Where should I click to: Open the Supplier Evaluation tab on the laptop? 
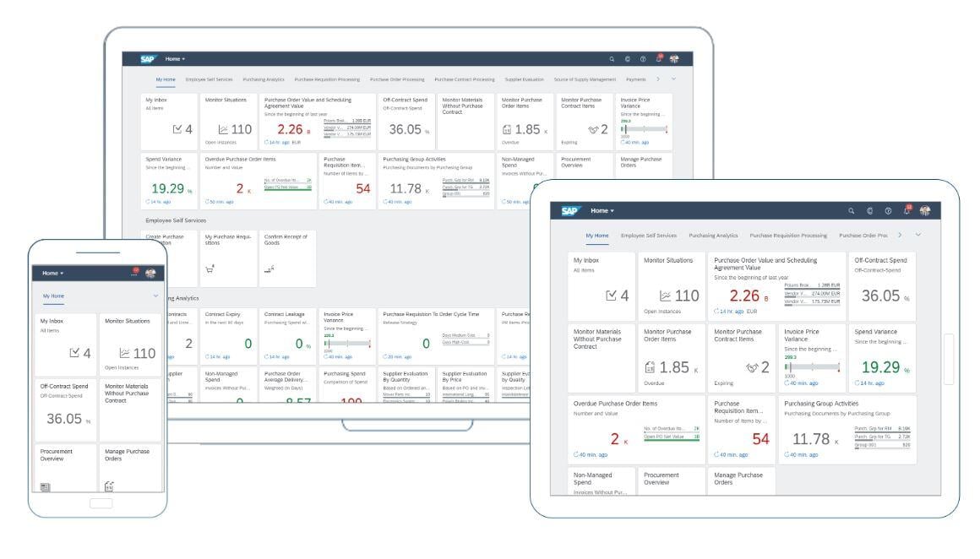pyautogui.click(x=524, y=79)
